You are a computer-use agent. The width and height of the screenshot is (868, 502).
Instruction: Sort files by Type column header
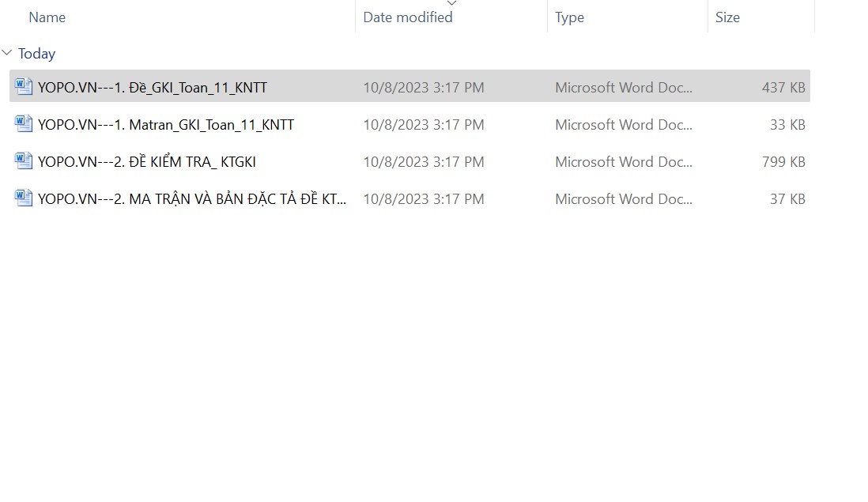(x=569, y=17)
